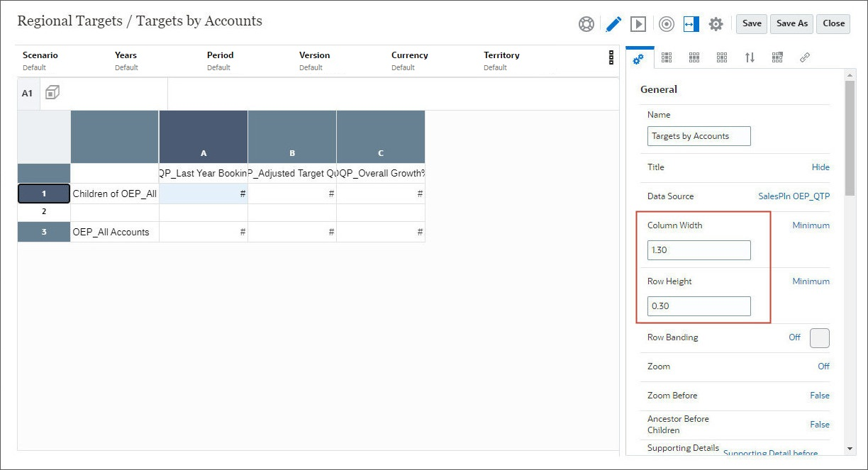Click the properties panel scrollbar up arrow

[850, 74]
